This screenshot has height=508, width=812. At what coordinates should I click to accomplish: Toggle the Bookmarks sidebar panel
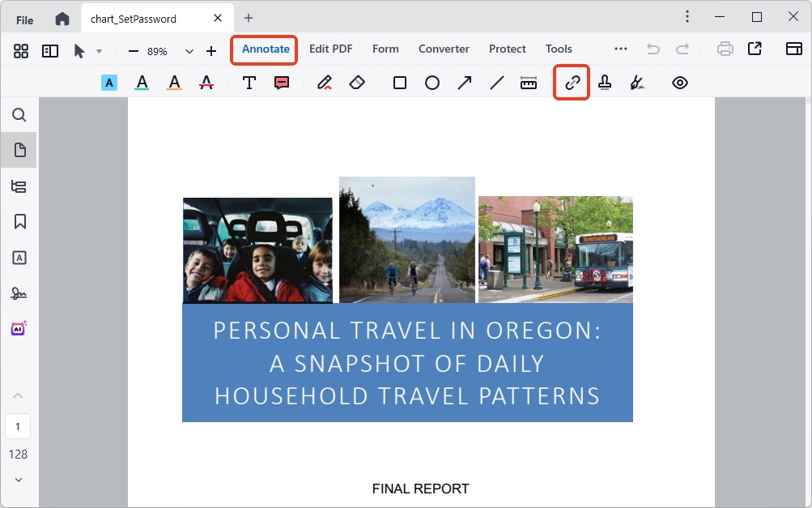(19, 221)
